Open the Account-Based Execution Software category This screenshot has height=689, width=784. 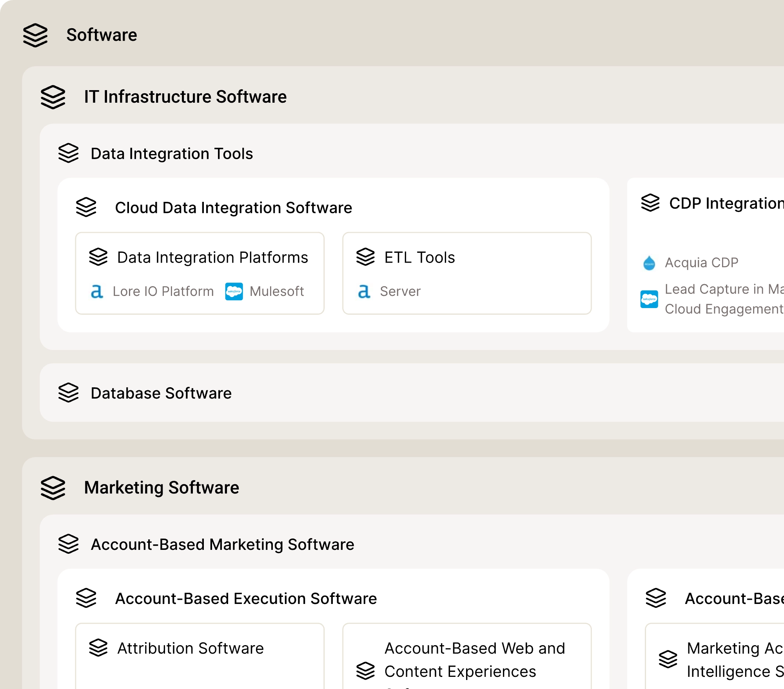(246, 598)
